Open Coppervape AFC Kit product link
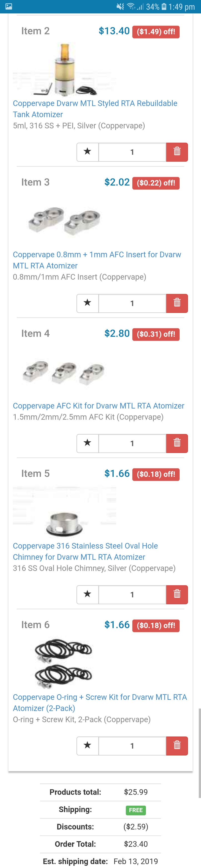 coord(98,406)
